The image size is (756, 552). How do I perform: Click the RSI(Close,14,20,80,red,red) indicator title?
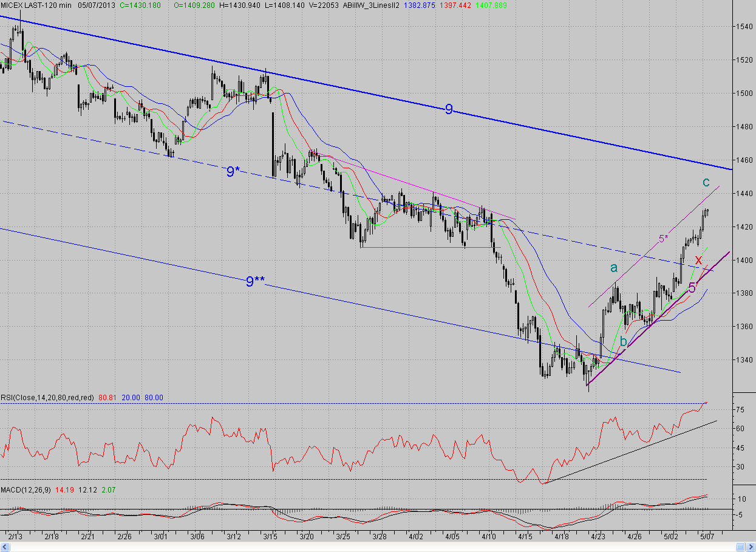[47, 398]
